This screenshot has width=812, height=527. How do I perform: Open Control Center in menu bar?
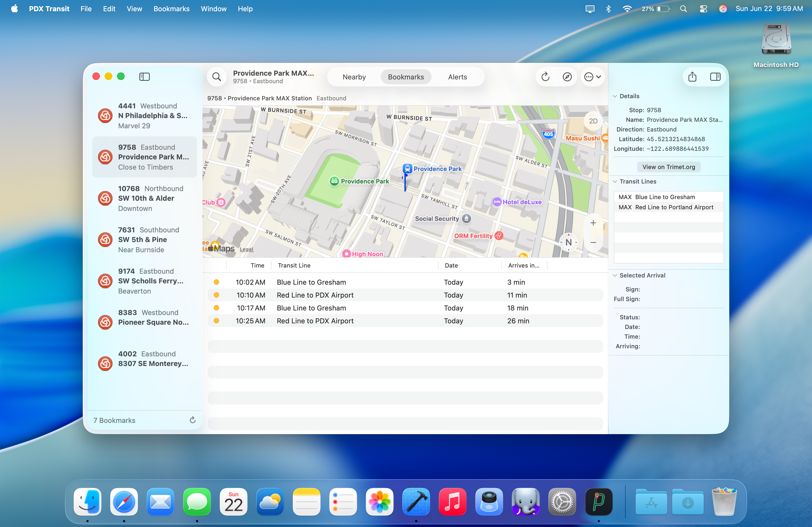pos(703,9)
